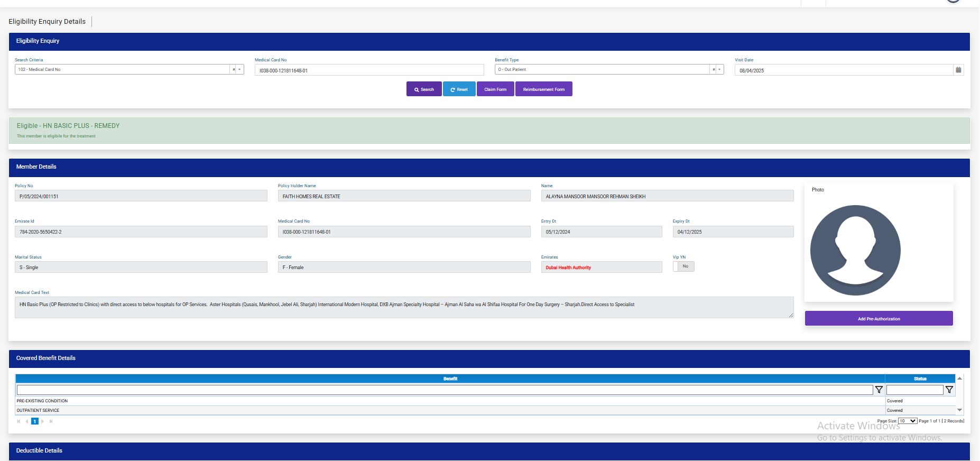
Task: Clear the Search Criteria selection with the x
Action: (x=234, y=69)
